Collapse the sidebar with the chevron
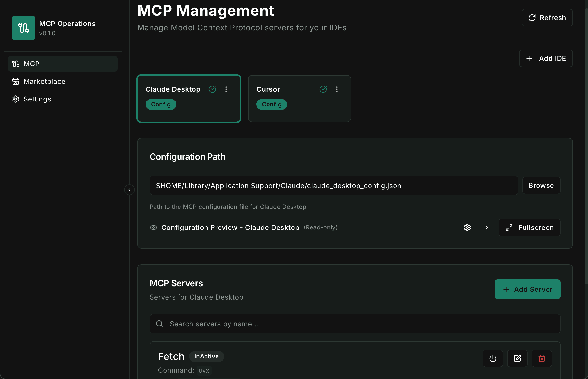588x379 pixels. [129, 190]
